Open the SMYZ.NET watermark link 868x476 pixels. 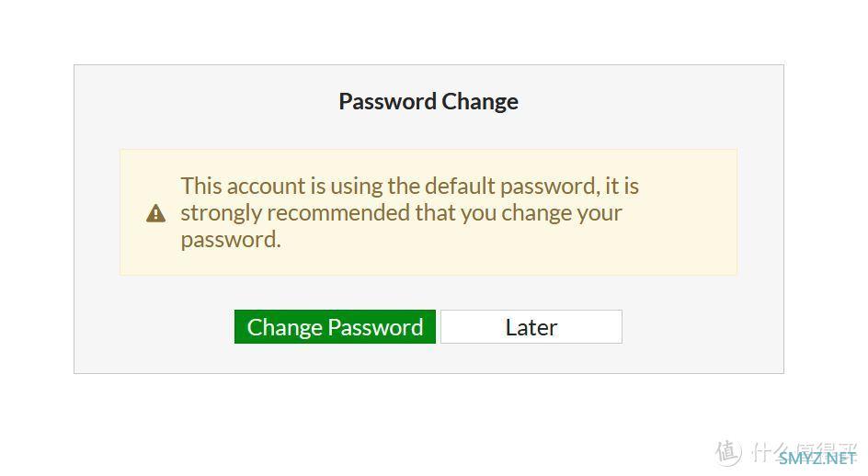coord(817,459)
